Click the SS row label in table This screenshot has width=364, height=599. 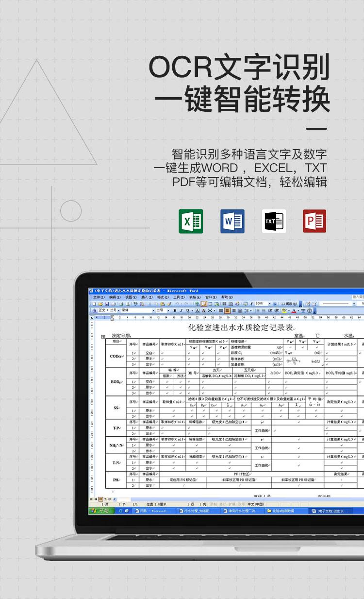pos(116,408)
